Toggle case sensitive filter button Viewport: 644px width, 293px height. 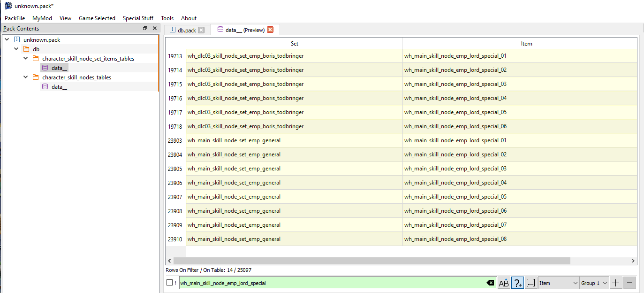tap(504, 283)
